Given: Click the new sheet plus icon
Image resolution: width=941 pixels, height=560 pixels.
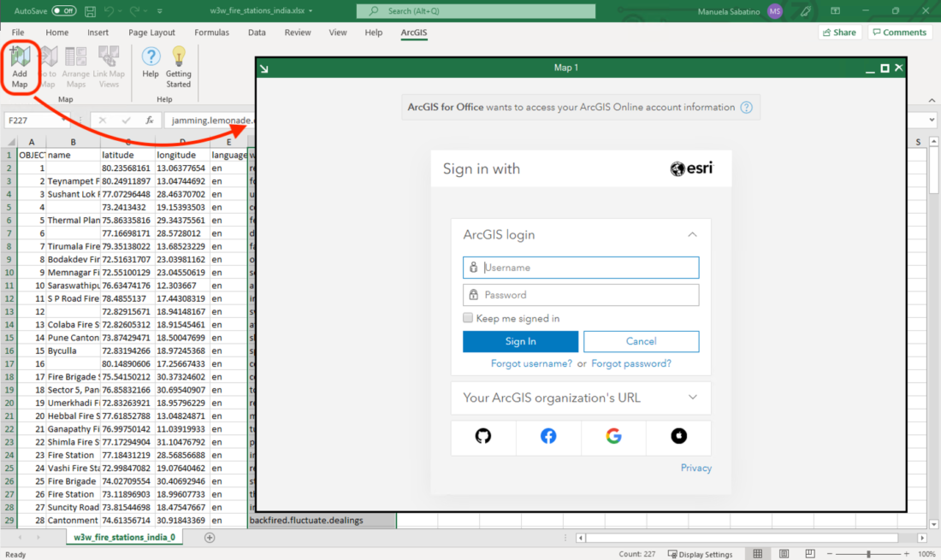Looking at the screenshot, I should click(x=210, y=537).
